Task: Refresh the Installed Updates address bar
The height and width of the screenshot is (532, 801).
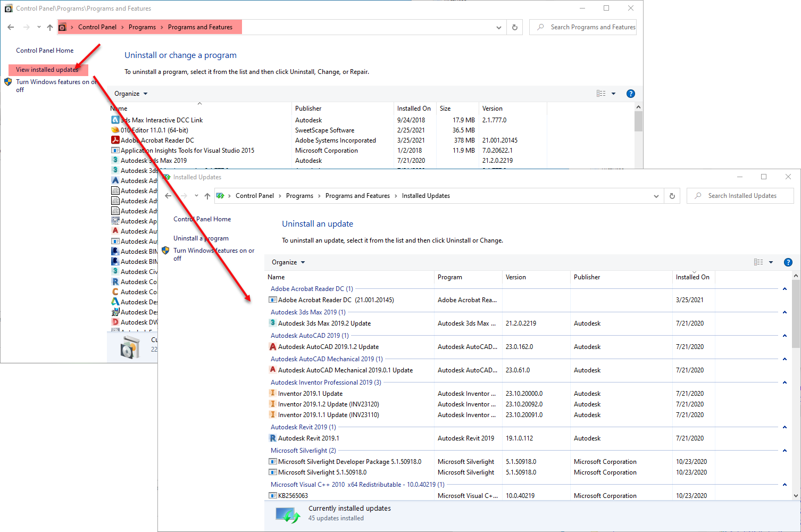Action: 672,196
